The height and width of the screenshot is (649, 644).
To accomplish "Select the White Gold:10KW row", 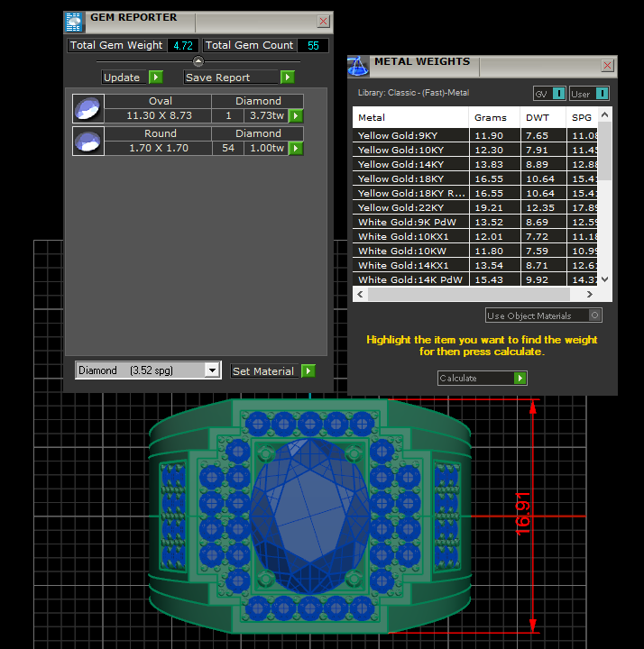I will click(x=410, y=251).
